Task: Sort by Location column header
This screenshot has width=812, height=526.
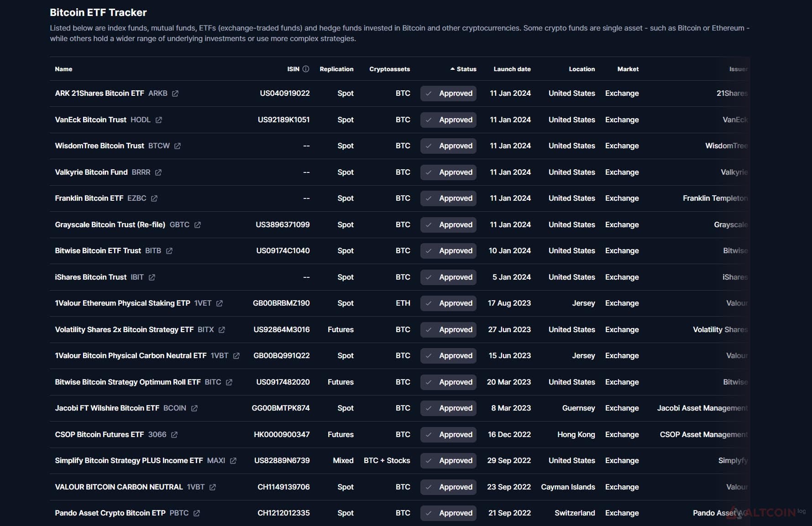Action: [582, 69]
